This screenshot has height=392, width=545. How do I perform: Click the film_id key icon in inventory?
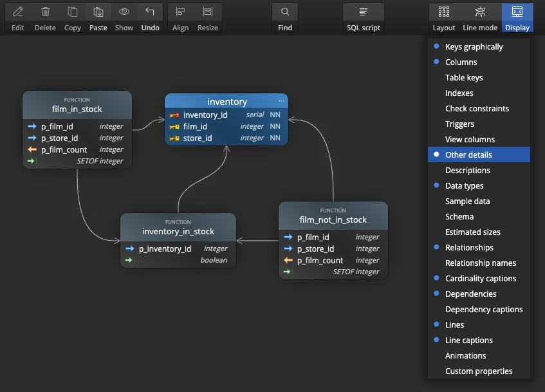pos(174,127)
